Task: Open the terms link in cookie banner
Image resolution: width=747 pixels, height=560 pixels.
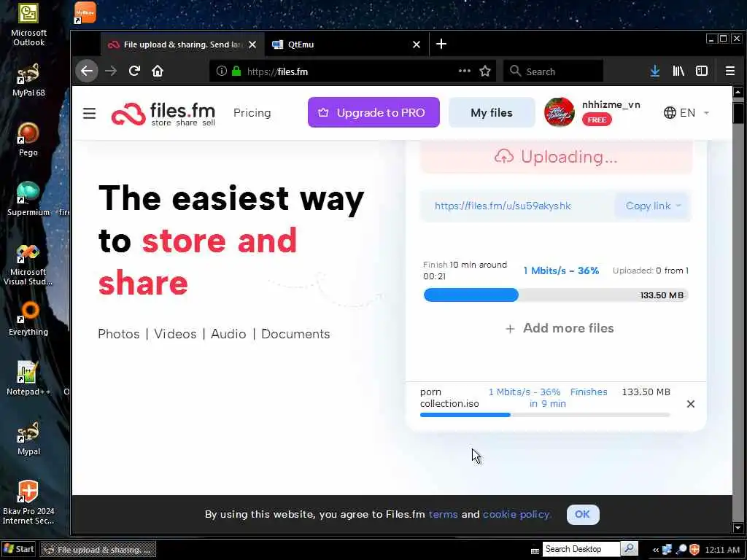Action: [443, 514]
